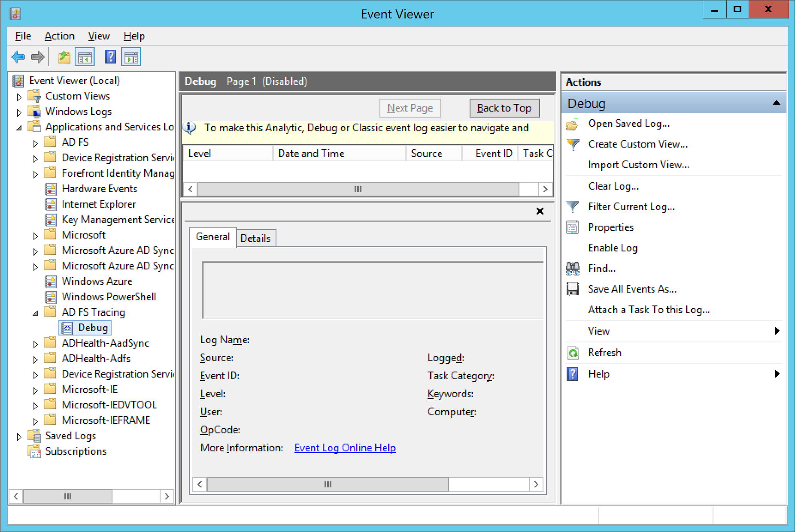This screenshot has width=795, height=532.
Task: Click the Up One Level folder icon
Action: [x=64, y=57]
